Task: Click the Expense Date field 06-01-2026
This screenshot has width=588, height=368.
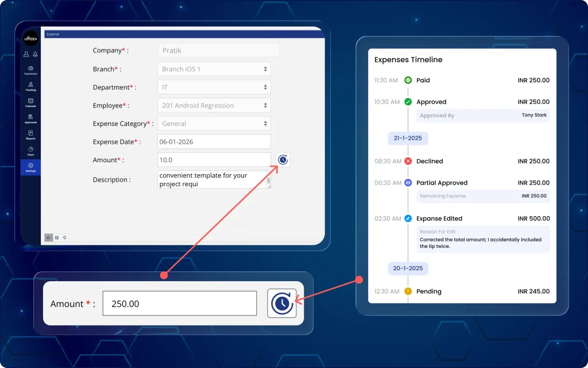Action: [214, 141]
